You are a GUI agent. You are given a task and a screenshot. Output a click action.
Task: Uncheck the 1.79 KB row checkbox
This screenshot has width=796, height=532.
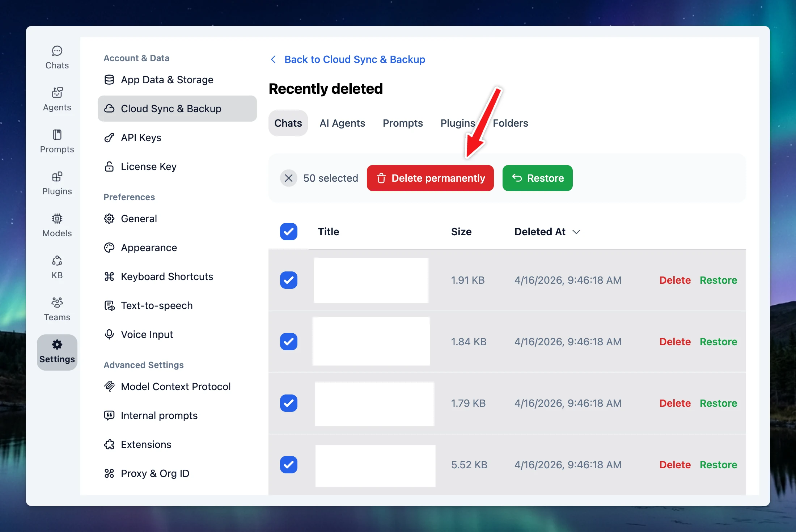[289, 403]
